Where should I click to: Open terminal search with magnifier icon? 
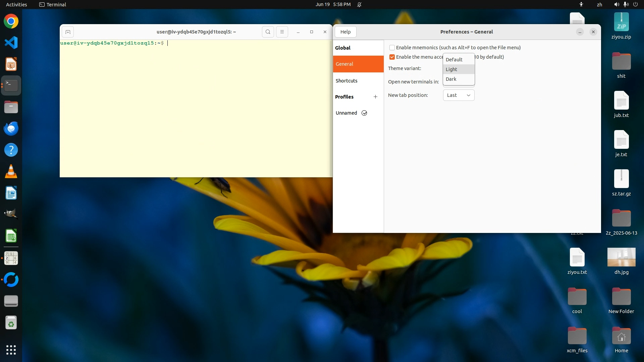coord(268,32)
